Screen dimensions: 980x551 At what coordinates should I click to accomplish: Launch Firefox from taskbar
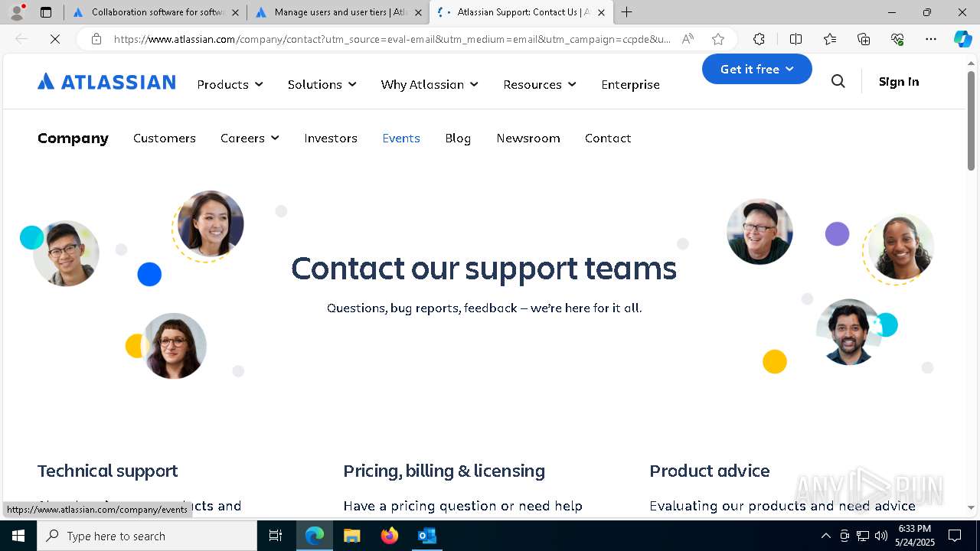(x=389, y=536)
